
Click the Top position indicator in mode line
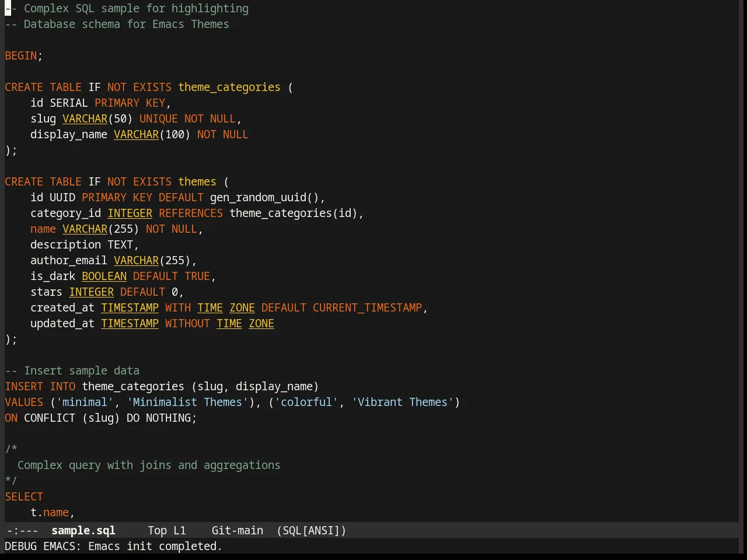click(157, 530)
